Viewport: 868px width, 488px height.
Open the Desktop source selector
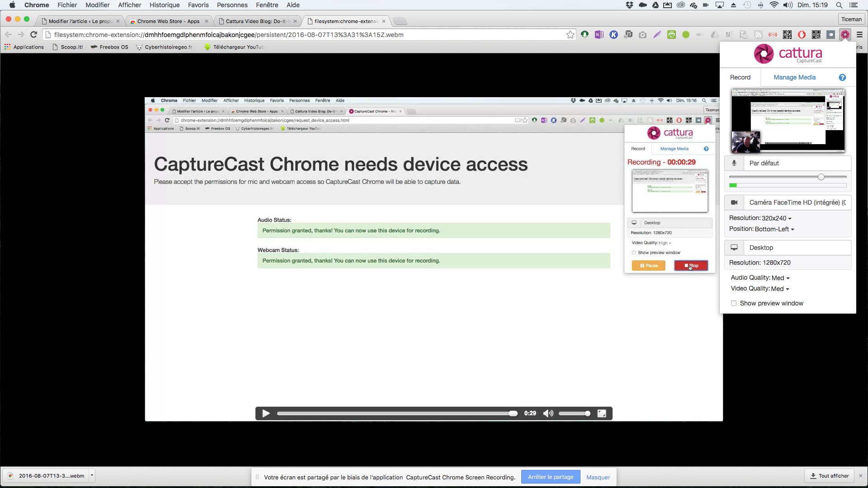[x=797, y=248]
